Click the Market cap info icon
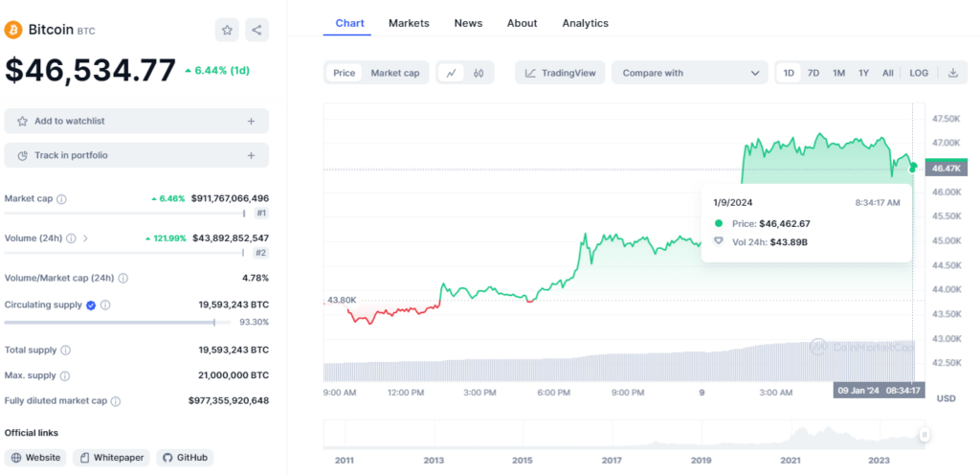980x475 pixels. 61,199
